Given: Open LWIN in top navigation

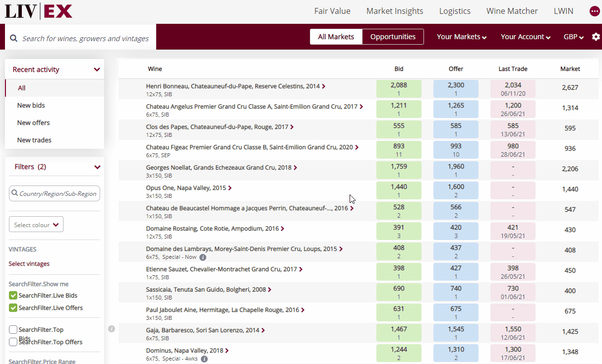Looking at the screenshot, I should [563, 11].
